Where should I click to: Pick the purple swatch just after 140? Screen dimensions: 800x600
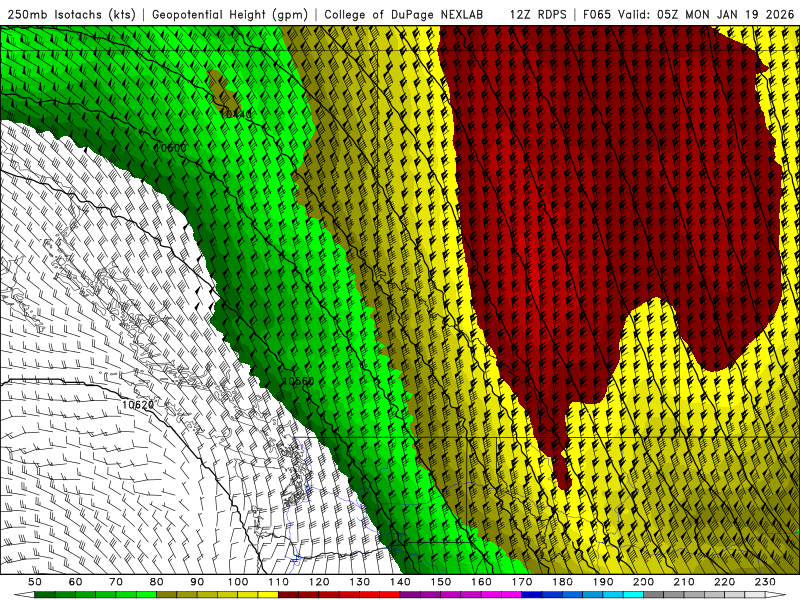pos(411,595)
